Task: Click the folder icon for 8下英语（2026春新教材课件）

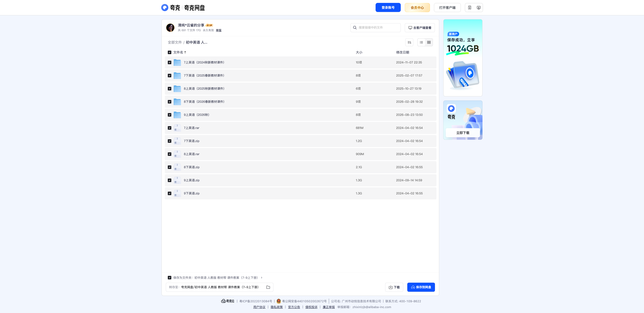Action: (x=177, y=102)
